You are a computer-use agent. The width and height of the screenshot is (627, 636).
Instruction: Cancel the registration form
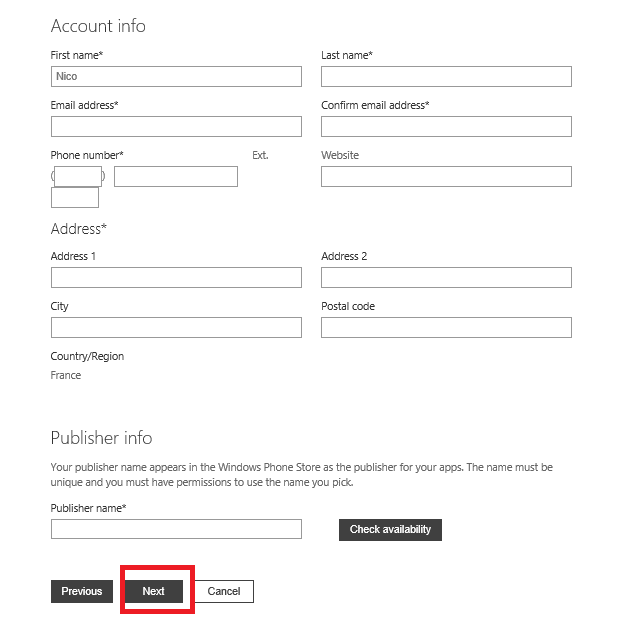tap(224, 591)
